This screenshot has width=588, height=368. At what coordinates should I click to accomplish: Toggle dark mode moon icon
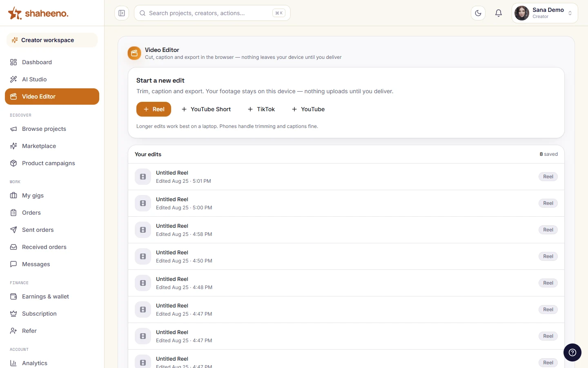(478, 13)
